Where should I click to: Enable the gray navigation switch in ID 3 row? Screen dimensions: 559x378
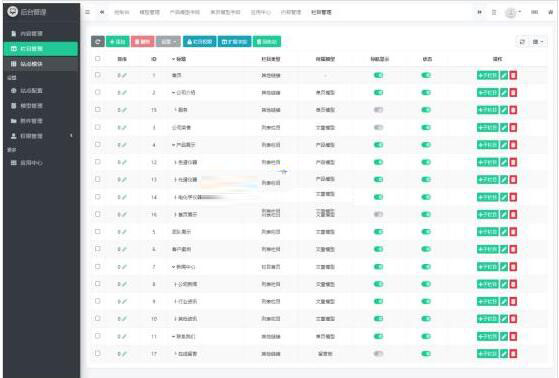click(378, 127)
